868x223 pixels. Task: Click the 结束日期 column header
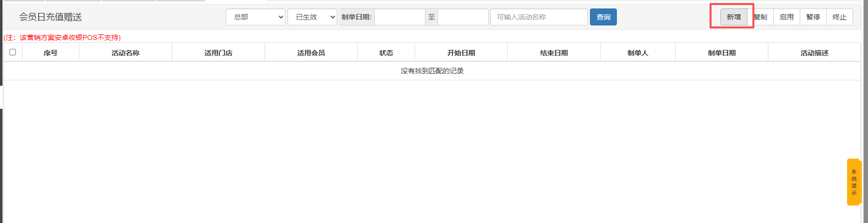tap(554, 53)
